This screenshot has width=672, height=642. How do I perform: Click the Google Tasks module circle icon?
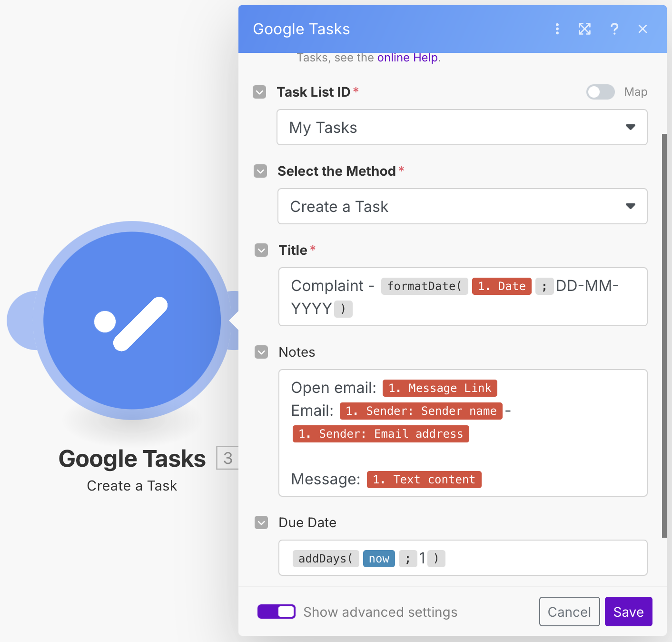tap(132, 321)
